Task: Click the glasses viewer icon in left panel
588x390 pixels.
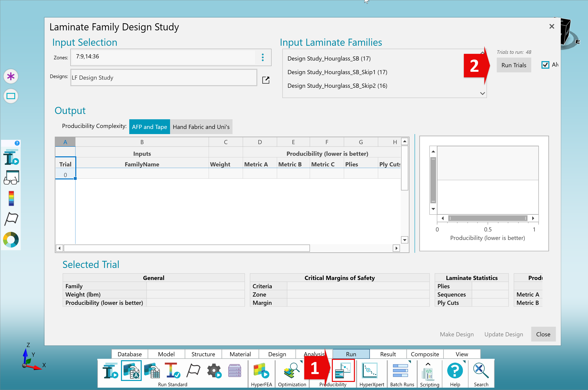Action: (x=11, y=178)
